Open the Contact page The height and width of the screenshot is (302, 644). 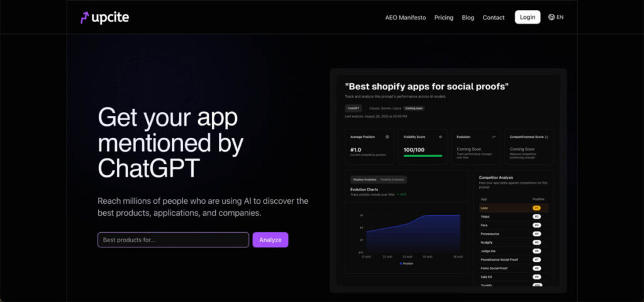pyautogui.click(x=493, y=18)
